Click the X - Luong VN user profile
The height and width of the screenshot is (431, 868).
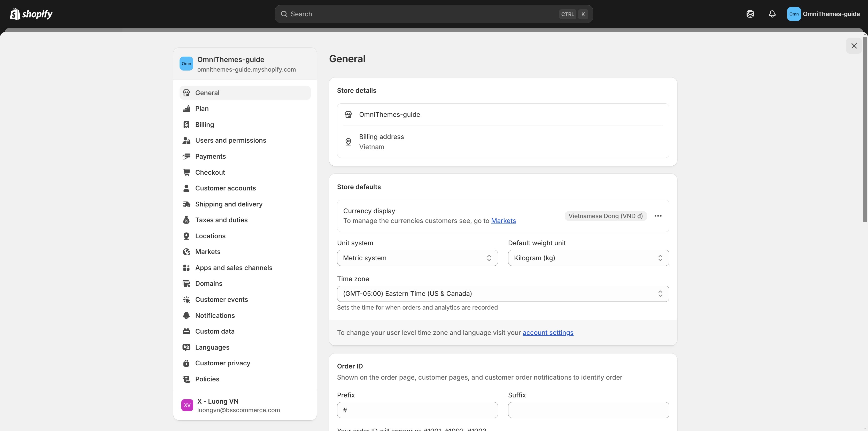pyautogui.click(x=245, y=405)
